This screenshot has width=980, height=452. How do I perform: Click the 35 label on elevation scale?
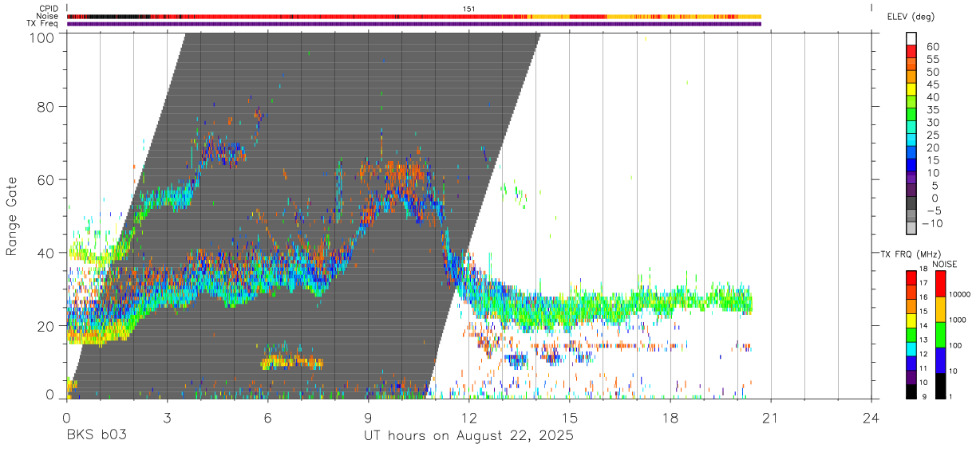coord(933,109)
